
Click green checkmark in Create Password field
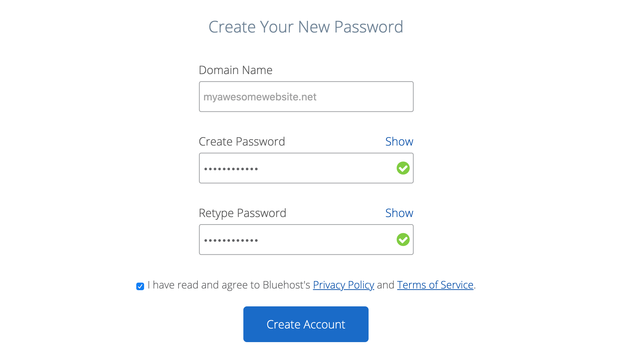click(403, 168)
